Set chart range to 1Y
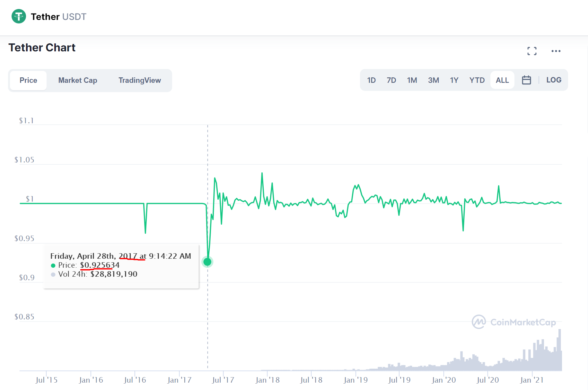588x390 pixels. [454, 80]
